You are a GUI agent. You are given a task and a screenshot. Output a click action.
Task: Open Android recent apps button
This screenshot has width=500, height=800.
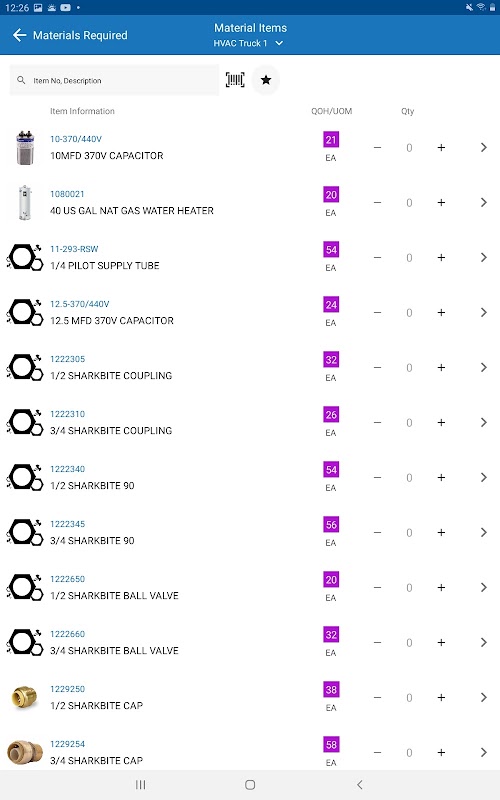pos(140,785)
